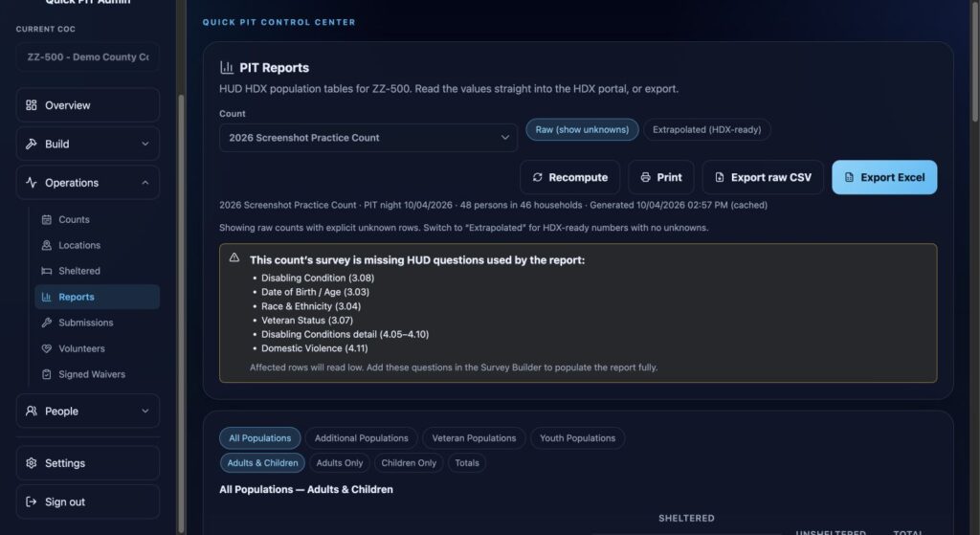Expand the People section chevron

(145, 412)
